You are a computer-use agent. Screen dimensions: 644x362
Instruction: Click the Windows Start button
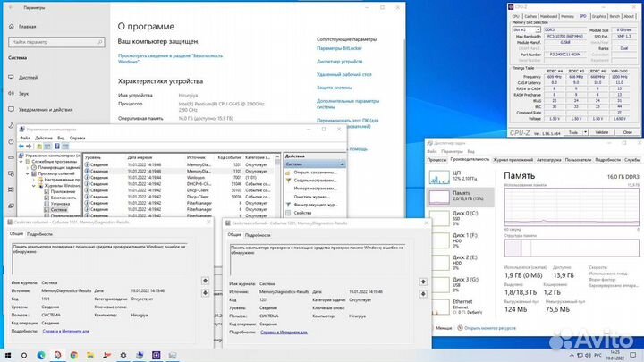coord(7,354)
